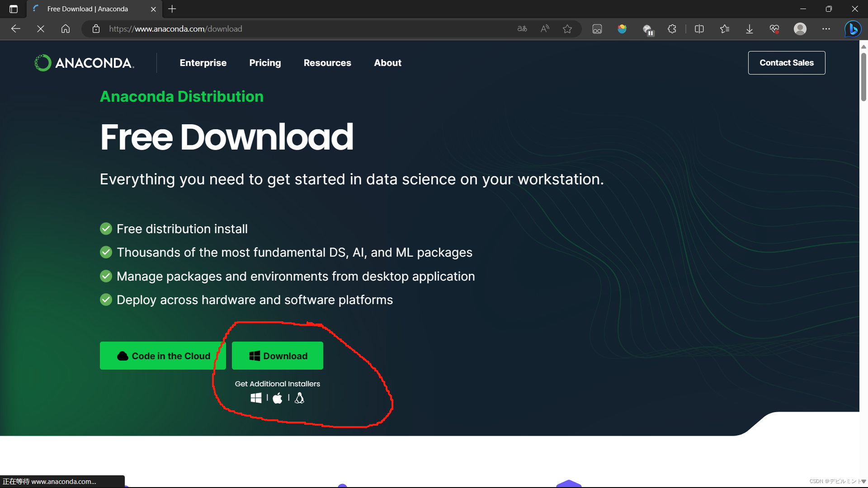Switch to the Free Download browser tab
The image size is (868, 488).
pyautogui.click(x=88, y=9)
